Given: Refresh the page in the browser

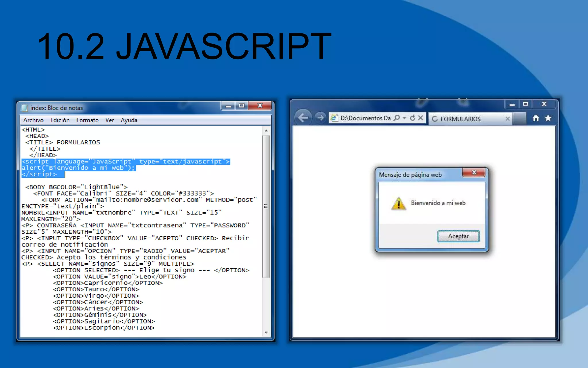Looking at the screenshot, I should pyautogui.click(x=413, y=118).
